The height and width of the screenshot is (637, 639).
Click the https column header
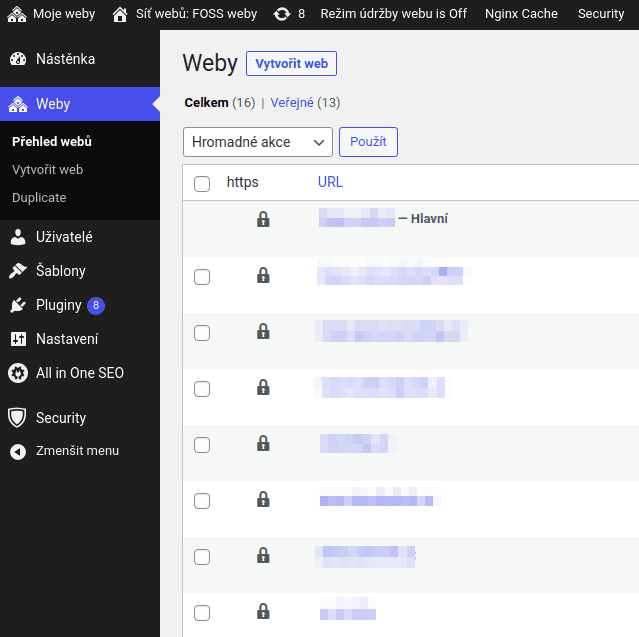tap(242, 182)
